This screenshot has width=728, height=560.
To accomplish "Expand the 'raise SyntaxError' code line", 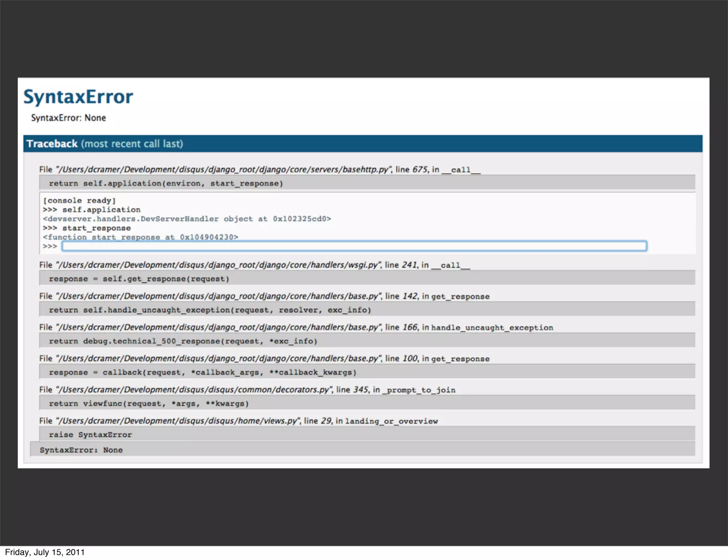I will [90, 435].
